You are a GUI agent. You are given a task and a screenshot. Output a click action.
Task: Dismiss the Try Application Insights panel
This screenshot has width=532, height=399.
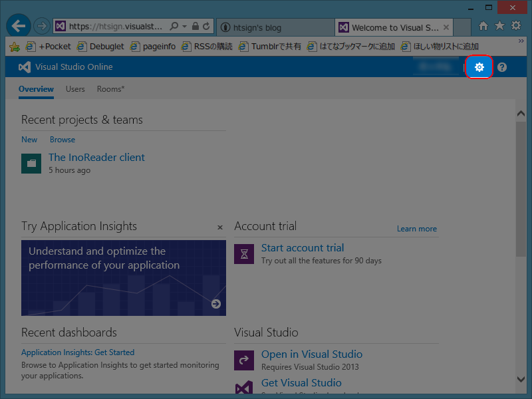click(x=220, y=227)
